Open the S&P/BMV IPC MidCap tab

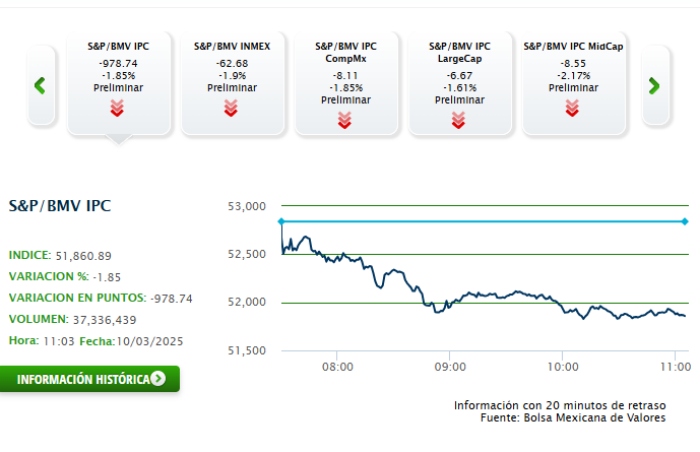(x=573, y=70)
